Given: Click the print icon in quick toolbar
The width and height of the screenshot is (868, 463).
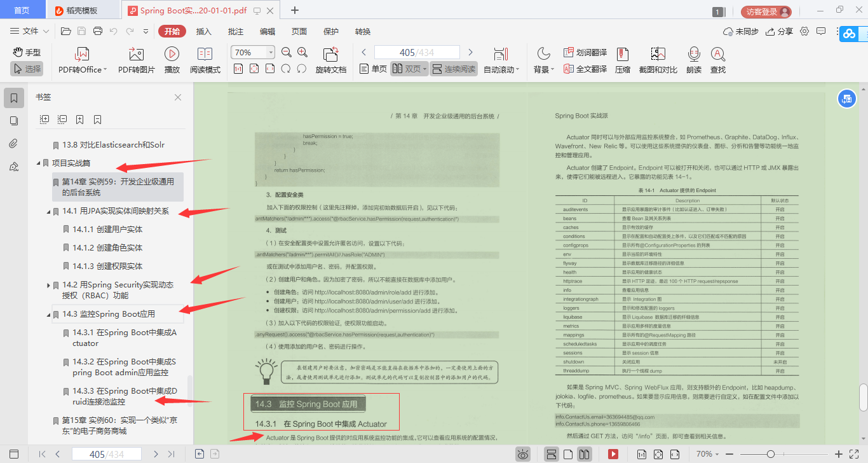Looking at the screenshot, I should click(98, 31).
